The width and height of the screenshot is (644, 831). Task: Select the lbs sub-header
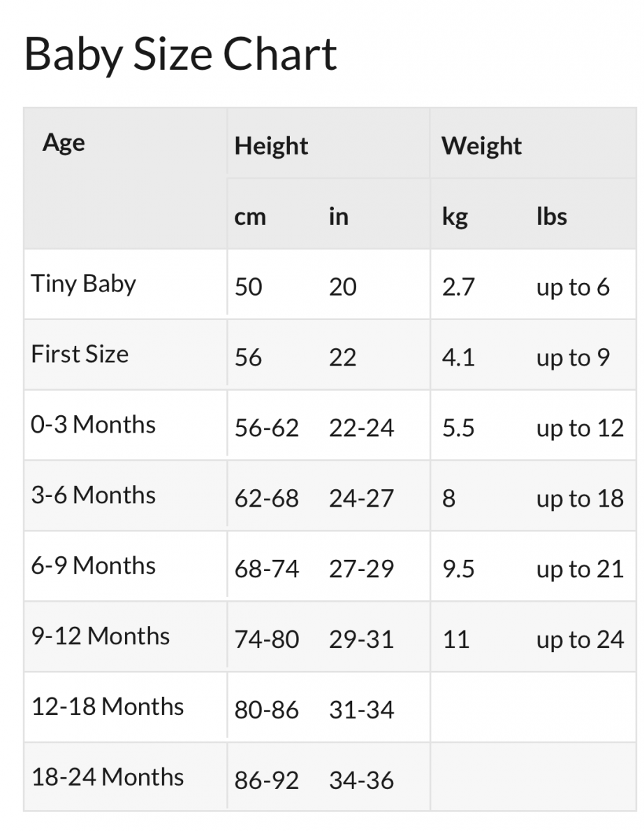click(x=552, y=216)
